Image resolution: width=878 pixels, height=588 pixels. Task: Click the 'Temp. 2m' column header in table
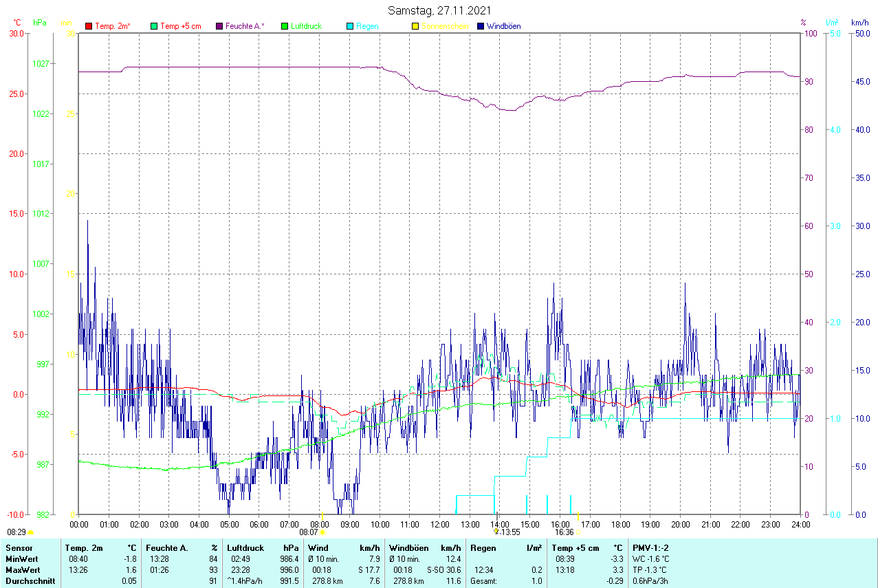[84, 548]
